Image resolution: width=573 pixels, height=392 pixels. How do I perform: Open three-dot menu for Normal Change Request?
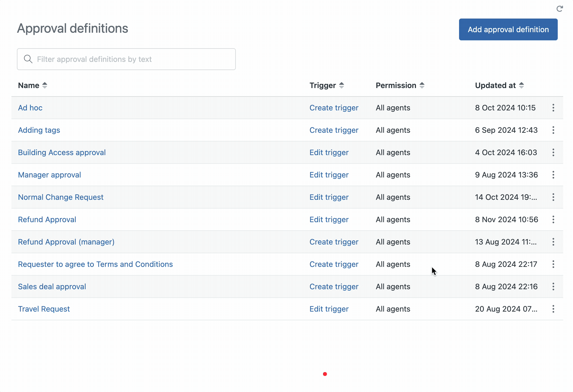[553, 197]
